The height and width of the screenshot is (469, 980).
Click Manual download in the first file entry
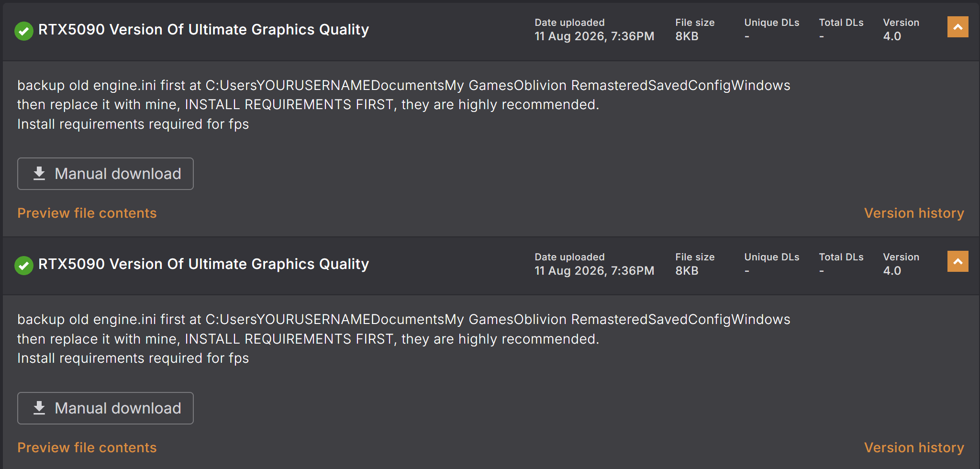(105, 174)
